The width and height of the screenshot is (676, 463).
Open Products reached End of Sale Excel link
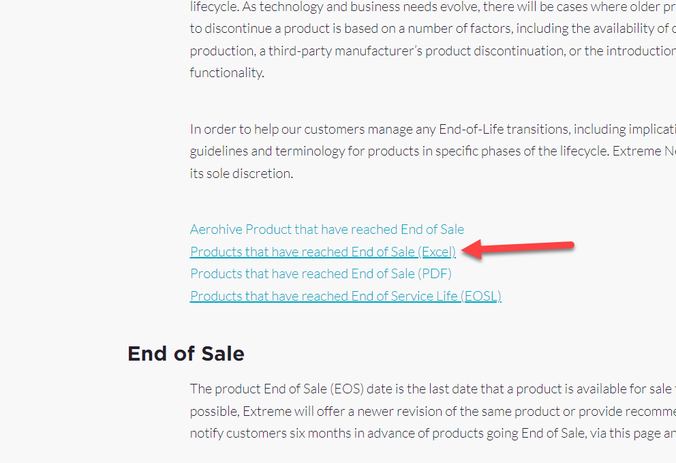(322, 251)
